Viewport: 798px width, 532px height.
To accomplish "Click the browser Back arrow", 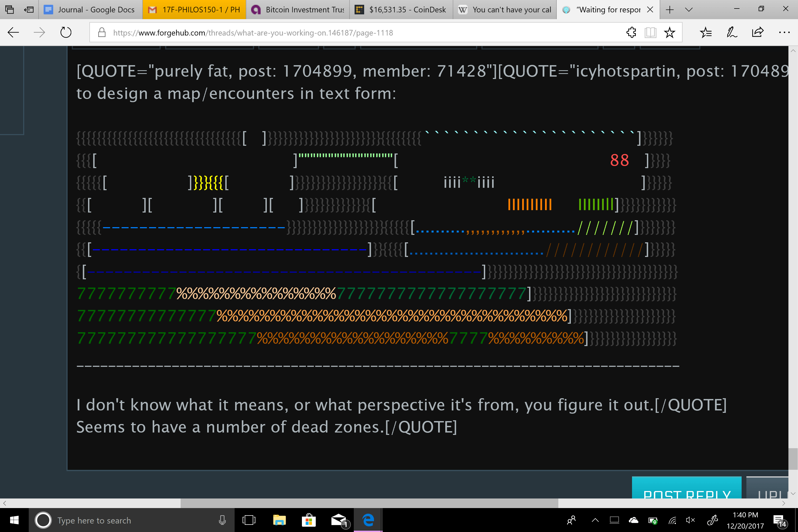I will (x=13, y=32).
